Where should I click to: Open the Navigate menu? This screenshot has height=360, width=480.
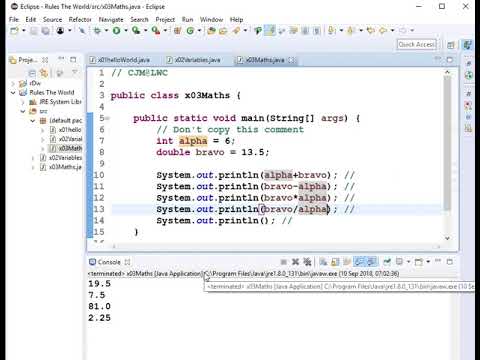click(111, 20)
